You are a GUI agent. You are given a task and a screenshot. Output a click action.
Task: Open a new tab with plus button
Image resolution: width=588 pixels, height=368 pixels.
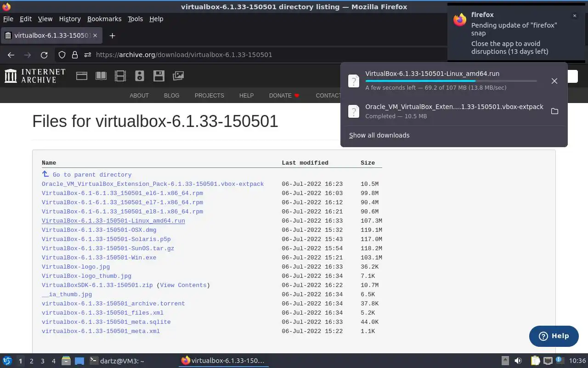(x=112, y=35)
